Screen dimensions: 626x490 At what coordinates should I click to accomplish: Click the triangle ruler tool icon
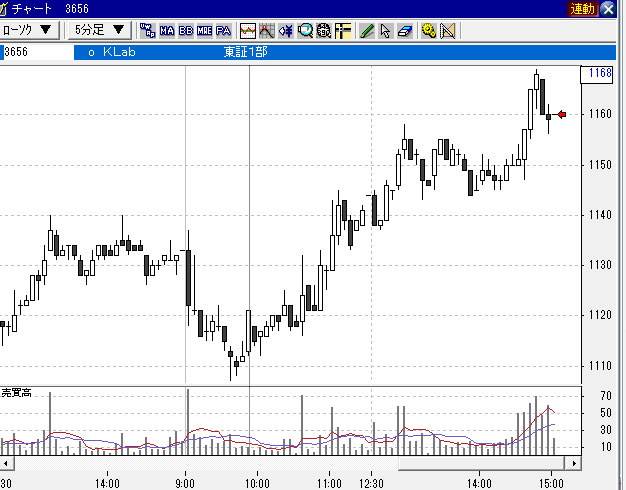click(x=448, y=31)
